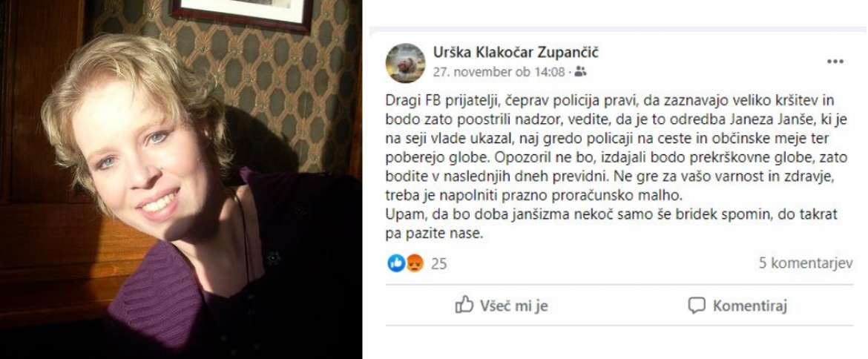Show the 5 komentarjev comments
The height and width of the screenshot is (359, 868).
806,263
